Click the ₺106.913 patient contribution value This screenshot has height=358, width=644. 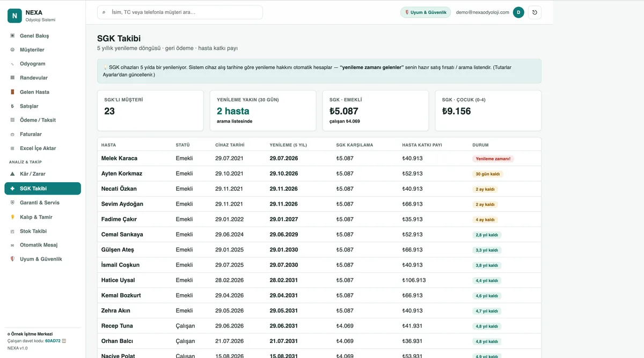click(x=414, y=280)
